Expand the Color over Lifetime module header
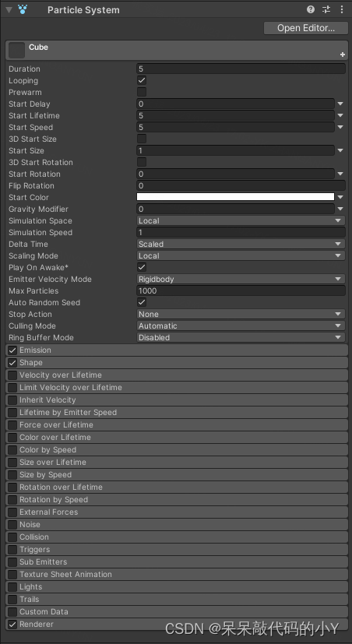This screenshot has width=352, height=644. 177,438
